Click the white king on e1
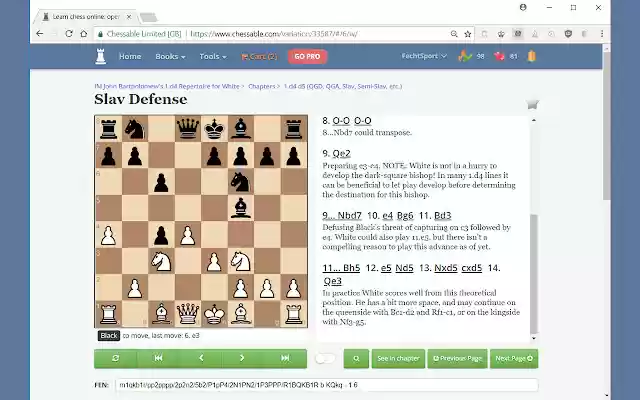The width and height of the screenshot is (640, 400). point(214,314)
